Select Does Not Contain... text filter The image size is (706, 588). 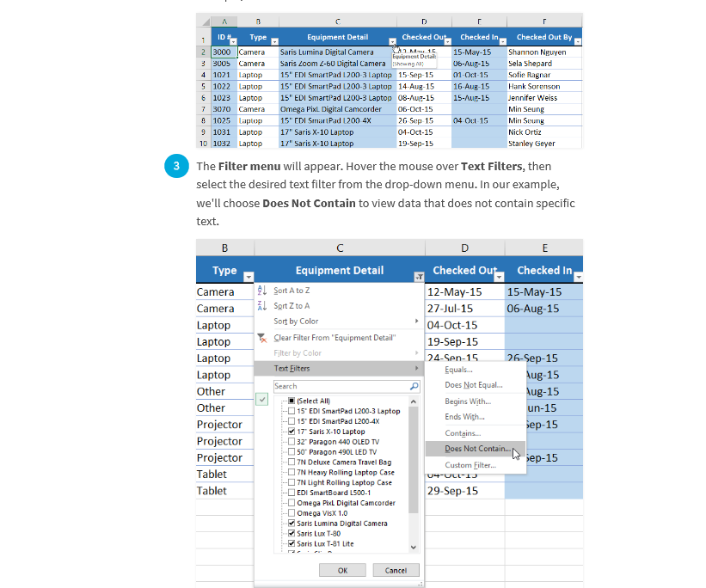(x=476, y=449)
